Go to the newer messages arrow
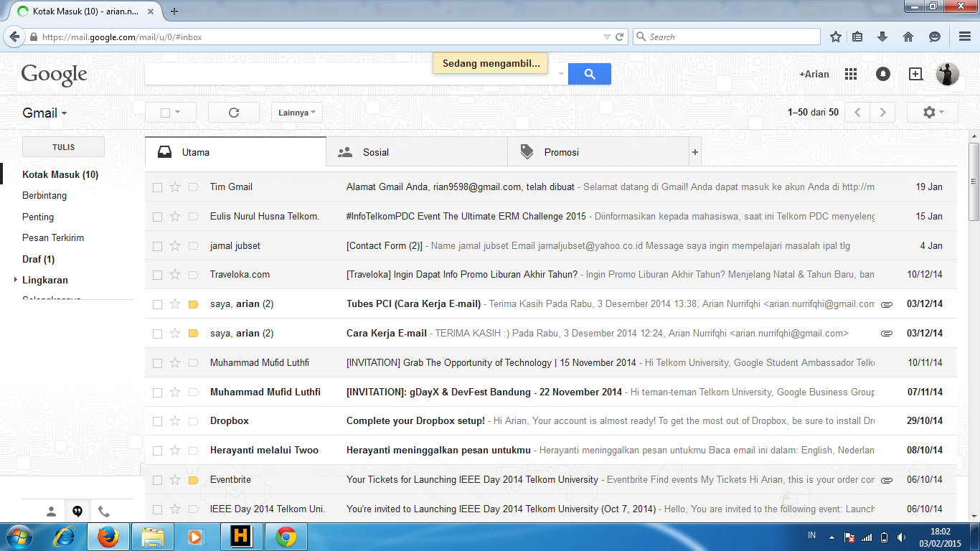Image resolution: width=980 pixels, height=551 pixels. (857, 113)
